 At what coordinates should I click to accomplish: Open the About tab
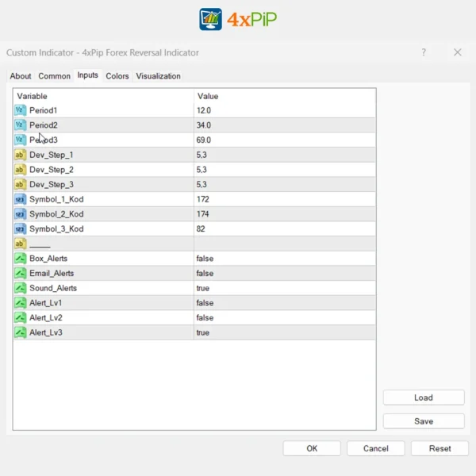(x=21, y=76)
